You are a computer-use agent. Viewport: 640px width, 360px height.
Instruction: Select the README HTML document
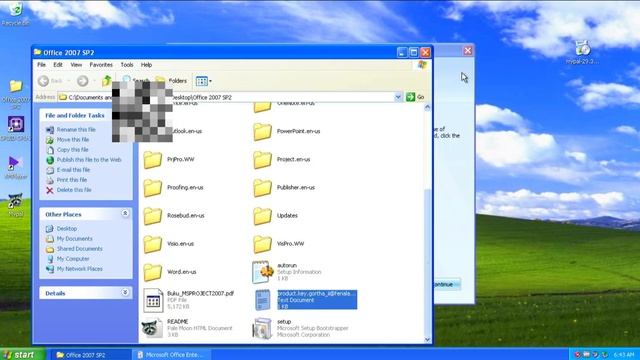pyautogui.click(x=188, y=328)
